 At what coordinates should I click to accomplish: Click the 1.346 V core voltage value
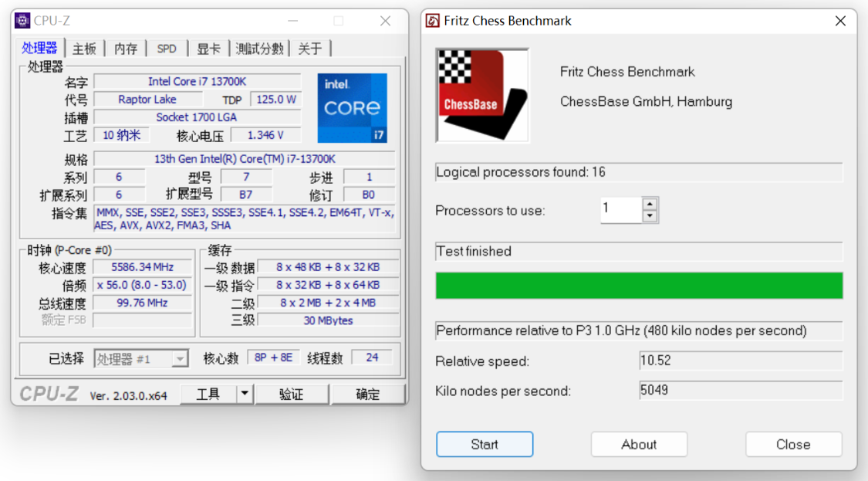pyautogui.click(x=265, y=135)
